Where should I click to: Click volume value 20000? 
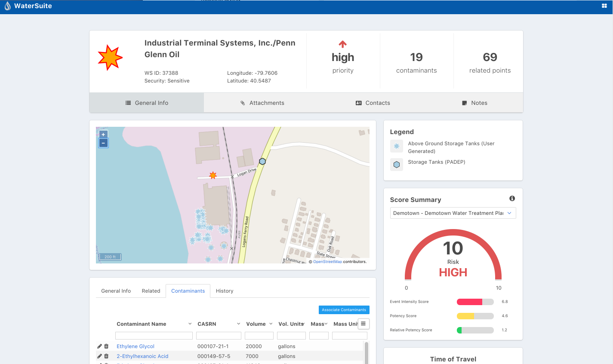click(x=254, y=346)
